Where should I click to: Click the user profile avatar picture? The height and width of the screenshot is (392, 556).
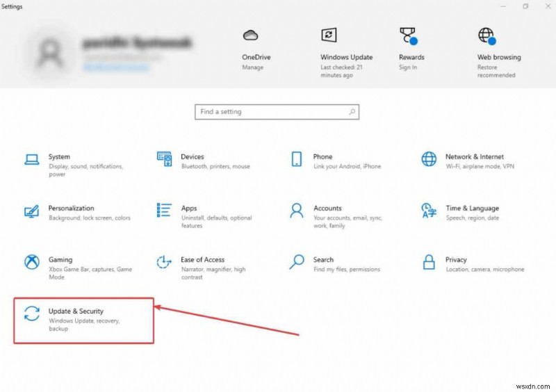49,53
